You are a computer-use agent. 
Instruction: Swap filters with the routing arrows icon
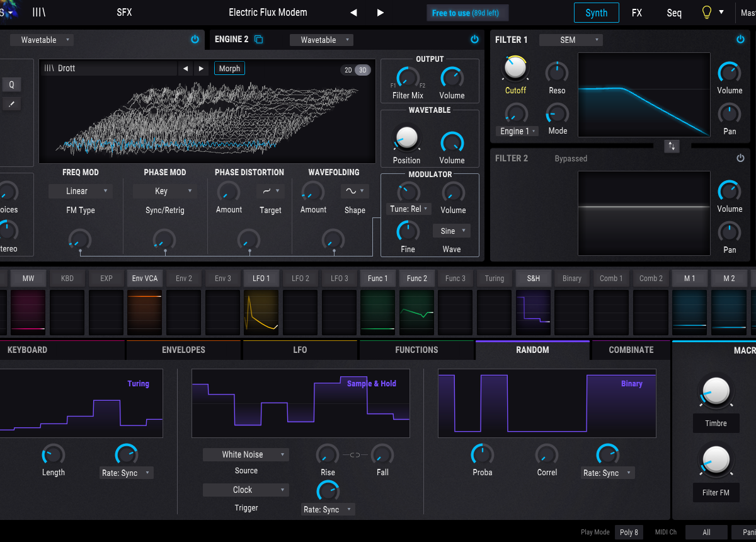pos(672,146)
